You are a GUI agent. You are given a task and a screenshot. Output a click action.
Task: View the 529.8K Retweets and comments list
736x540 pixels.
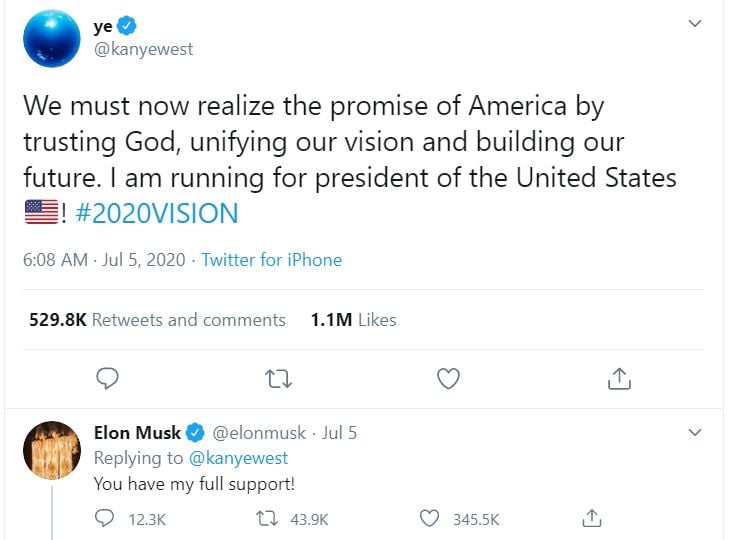tap(157, 320)
